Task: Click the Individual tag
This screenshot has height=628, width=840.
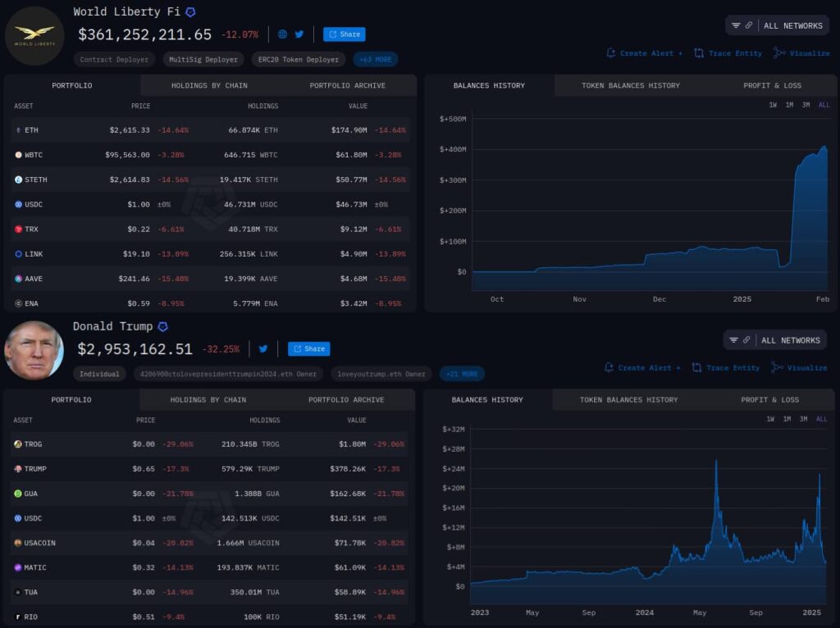Action: (99, 374)
